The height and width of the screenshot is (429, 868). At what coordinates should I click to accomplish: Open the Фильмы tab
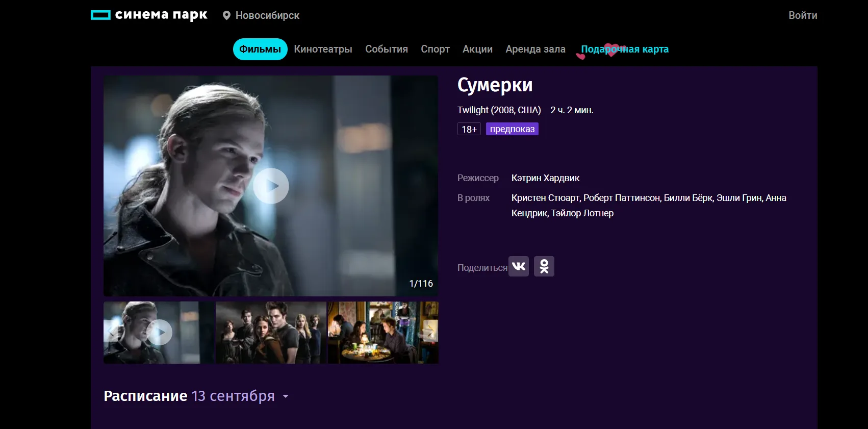(x=260, y=49)
